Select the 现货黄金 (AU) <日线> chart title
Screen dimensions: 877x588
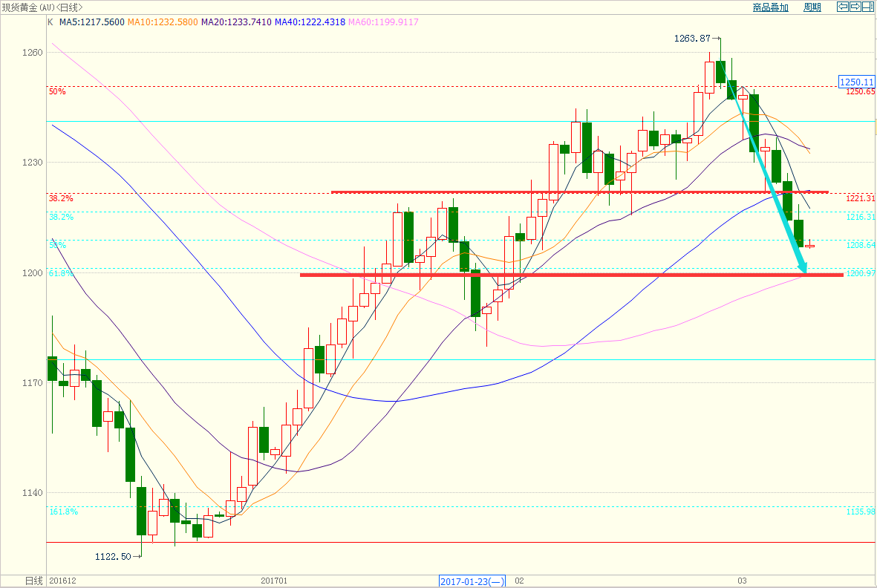pyautogui.click(x=42, y=7)
